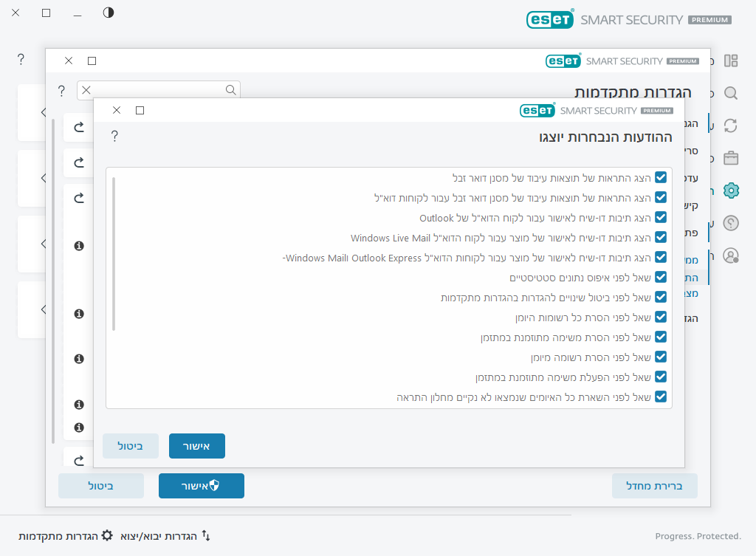Click the 'ברירת מחדל' default button
This screenshot has width=756, height=556.
654,486
